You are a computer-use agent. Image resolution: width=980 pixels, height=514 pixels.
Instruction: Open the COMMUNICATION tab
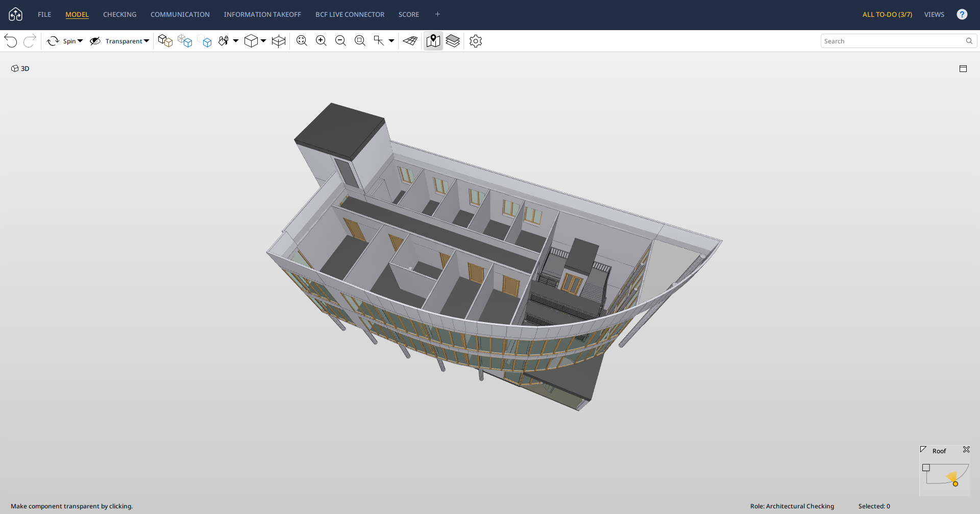click(180, 14)
